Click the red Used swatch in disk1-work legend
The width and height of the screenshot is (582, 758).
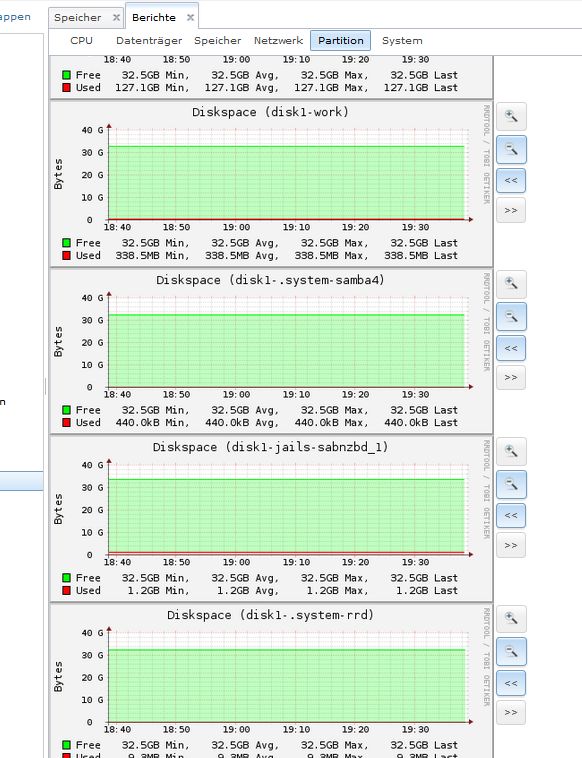tap(67, 255)
